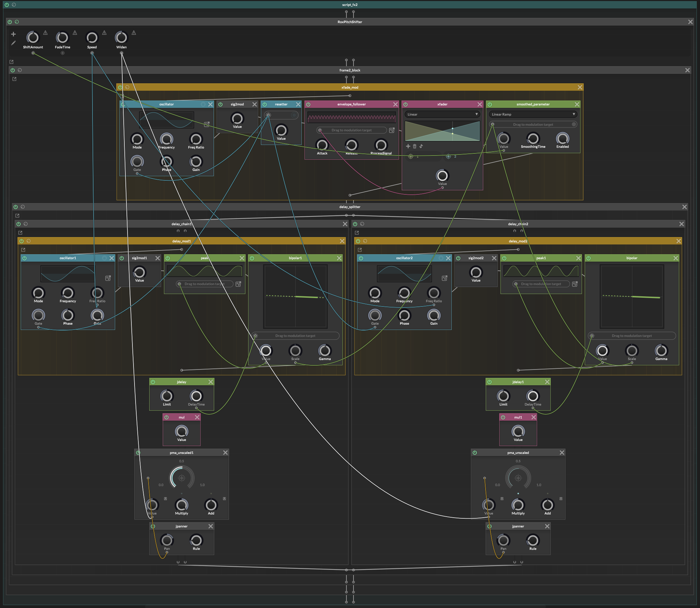Toggle power button of the jdelay node
The image size is (700, 608).
(153, 382)
